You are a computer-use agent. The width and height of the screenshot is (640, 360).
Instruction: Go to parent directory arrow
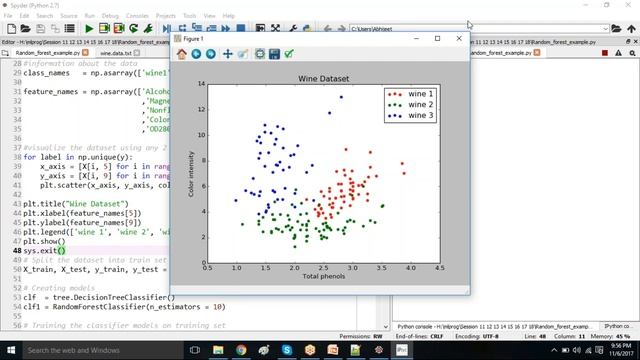[x=631, y=29]
